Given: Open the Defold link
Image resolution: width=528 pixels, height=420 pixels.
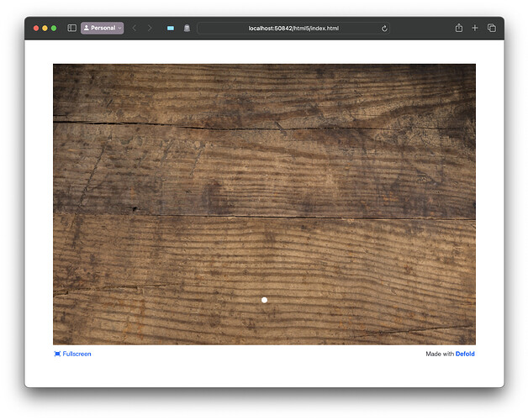Looking at the screenshot, I should (x=465, y=354).
